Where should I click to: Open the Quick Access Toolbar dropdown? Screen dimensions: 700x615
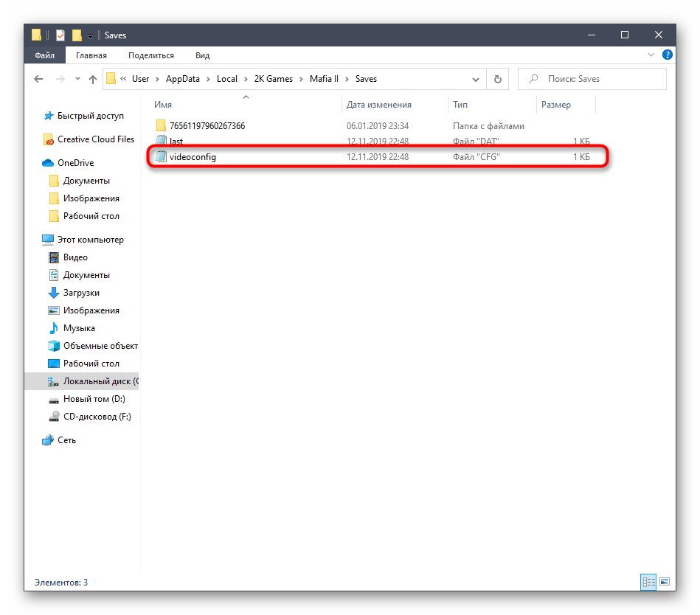[90, 35]
